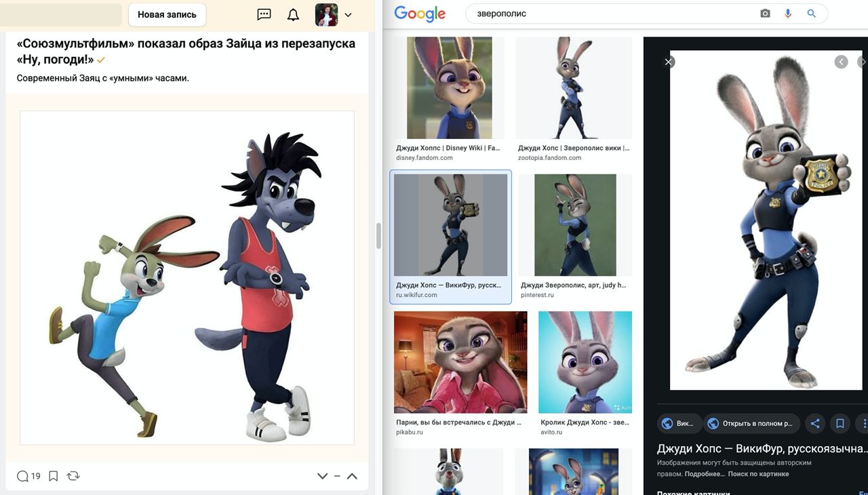868x495 pixels.
Task: Open the pikabu.ru Judy thumbnail
Action: tap(460, 362)
